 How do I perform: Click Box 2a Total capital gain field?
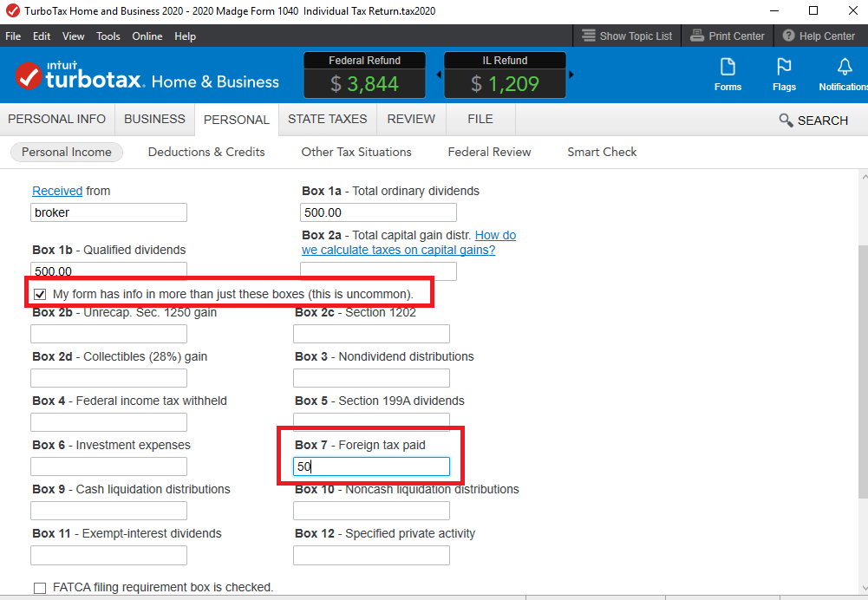(379, 271)
